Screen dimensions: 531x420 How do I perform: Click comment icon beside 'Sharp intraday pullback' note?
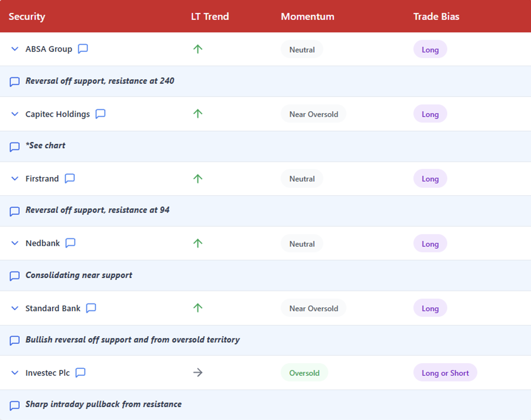click(x=15, y=405)
